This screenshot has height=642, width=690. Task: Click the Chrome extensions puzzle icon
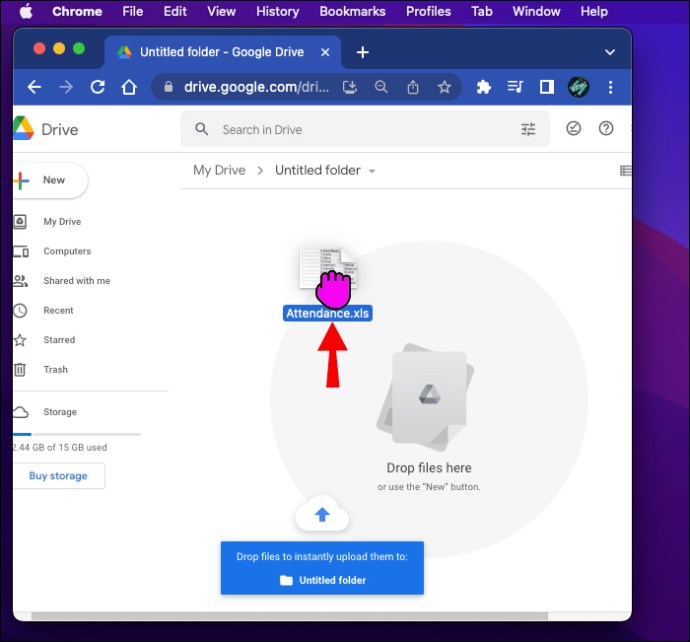483,87
